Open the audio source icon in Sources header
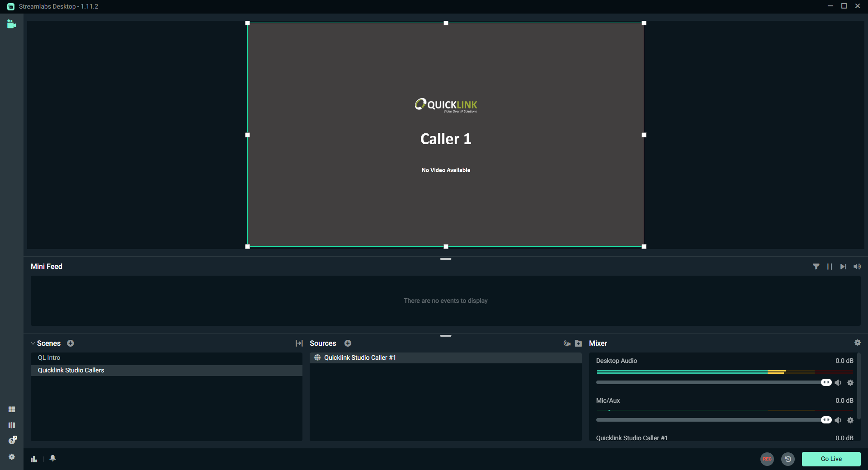 [x=567, y=343]
